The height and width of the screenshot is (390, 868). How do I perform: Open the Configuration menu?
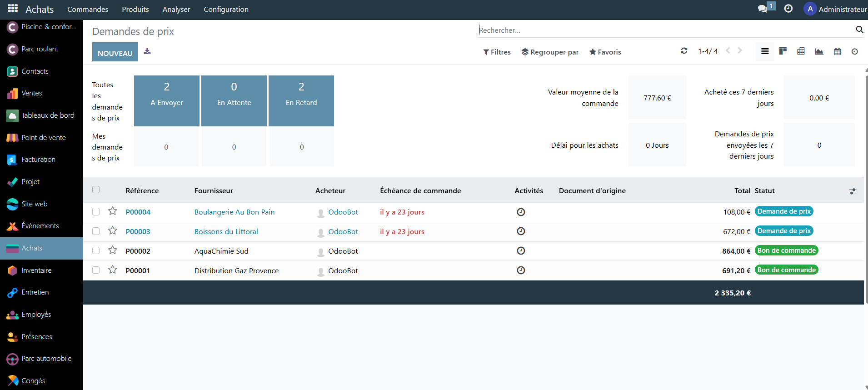[x=226, y=9]
